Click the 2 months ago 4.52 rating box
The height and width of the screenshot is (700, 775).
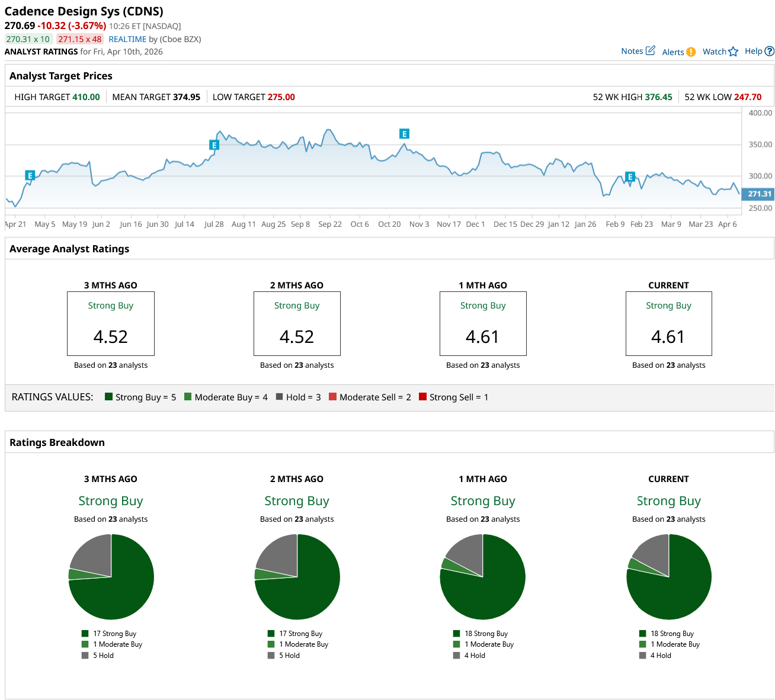click(297, 323)
